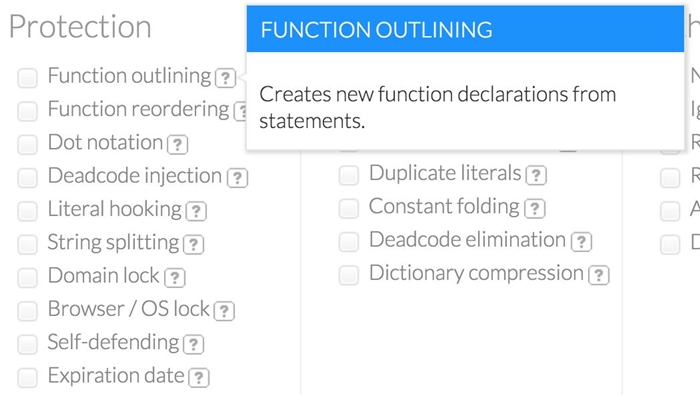Click the help icon beside Function outlining

coord(227,77)
